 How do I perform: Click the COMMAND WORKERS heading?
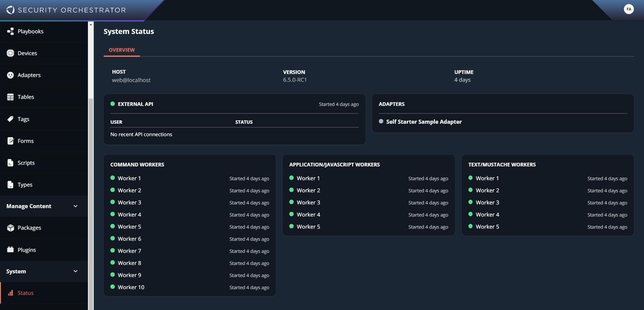pos(137,165)
